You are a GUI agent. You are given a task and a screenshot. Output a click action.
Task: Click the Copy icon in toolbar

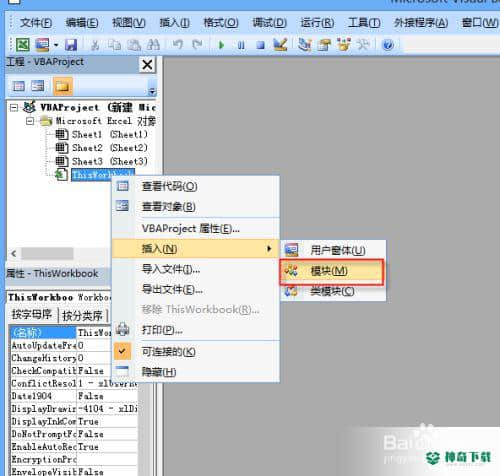114,45
